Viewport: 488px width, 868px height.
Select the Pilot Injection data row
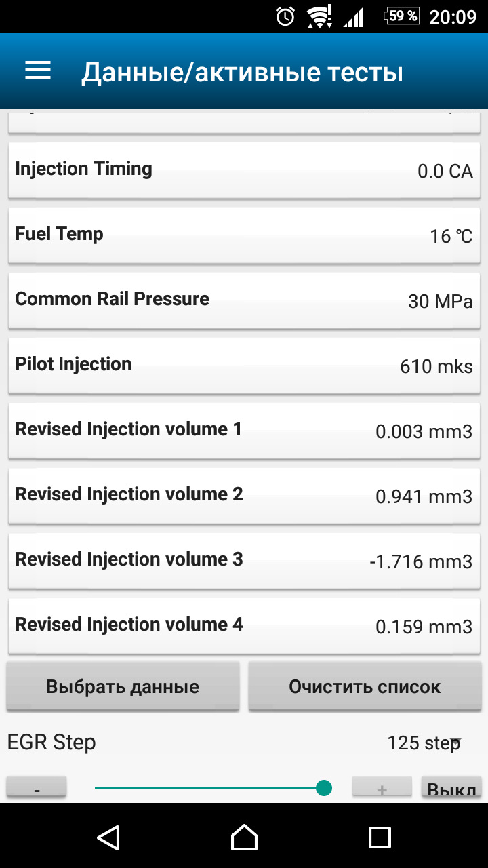[244, 365]
